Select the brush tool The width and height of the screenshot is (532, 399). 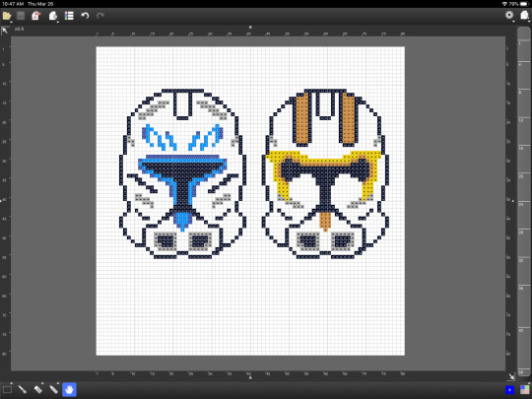[23, 389]
